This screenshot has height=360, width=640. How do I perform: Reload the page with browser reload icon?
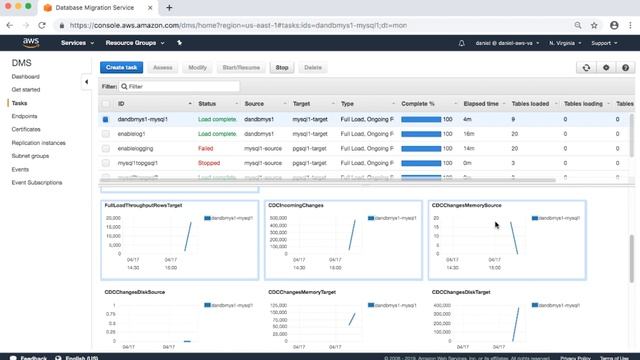[42, 25]
